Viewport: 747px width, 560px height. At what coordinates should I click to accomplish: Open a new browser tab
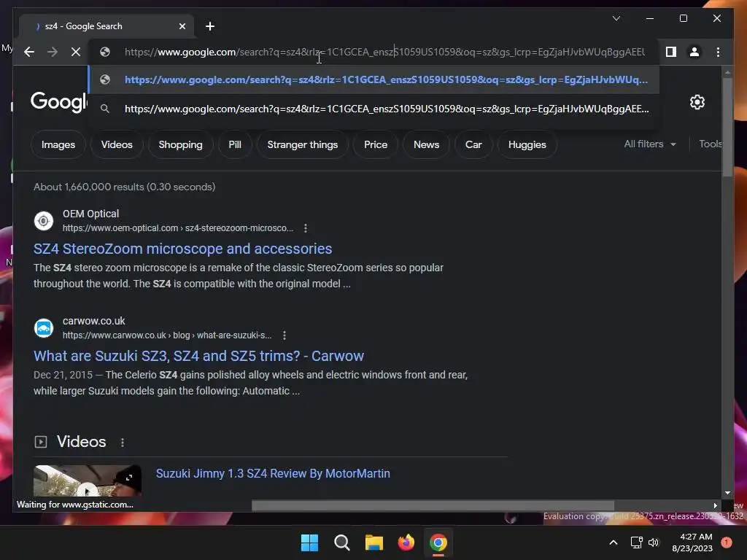pos(210,26)
